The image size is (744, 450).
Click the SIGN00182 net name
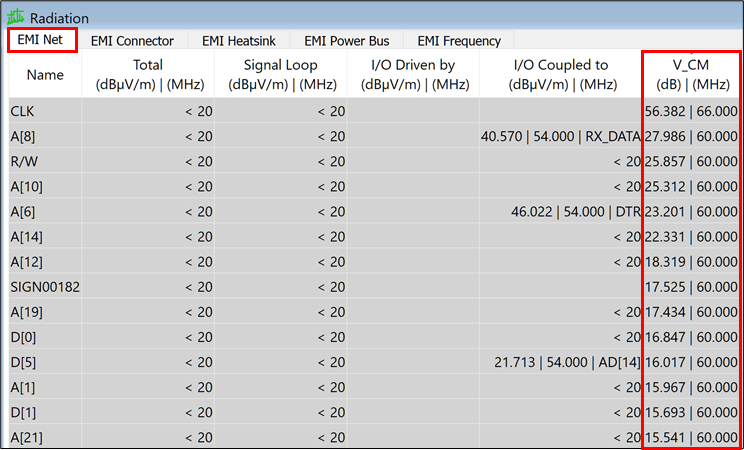(x=45, y=286)
